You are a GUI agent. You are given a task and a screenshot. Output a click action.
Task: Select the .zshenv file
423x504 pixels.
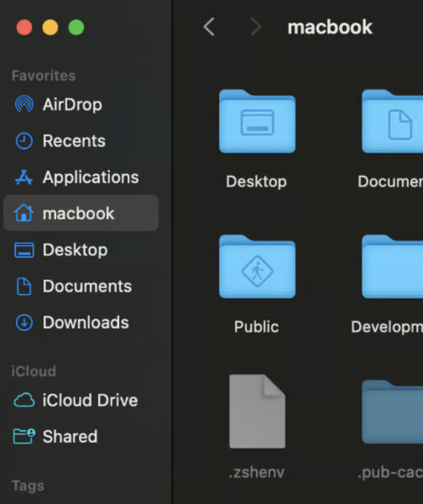(x=257, y=412)
